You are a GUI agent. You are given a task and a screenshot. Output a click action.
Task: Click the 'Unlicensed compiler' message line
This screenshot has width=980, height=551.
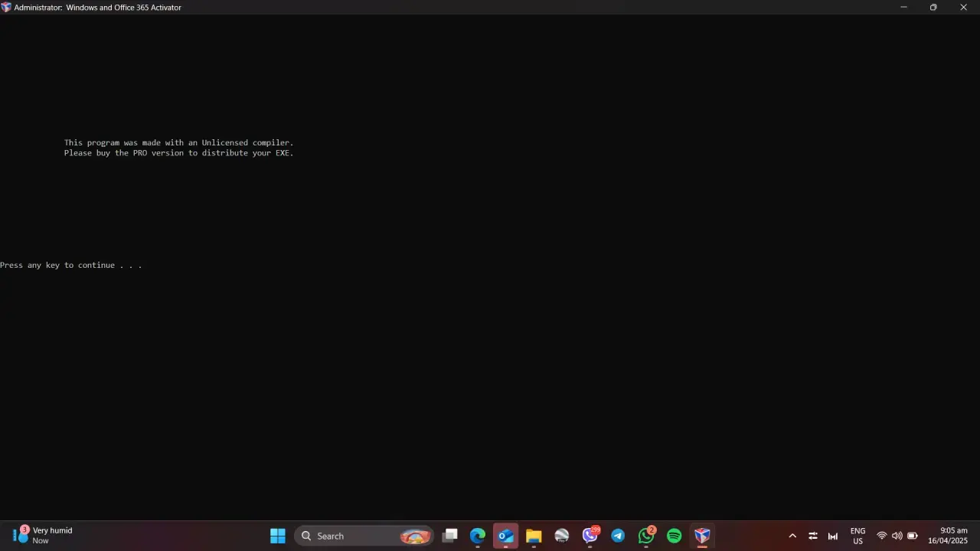179,142
